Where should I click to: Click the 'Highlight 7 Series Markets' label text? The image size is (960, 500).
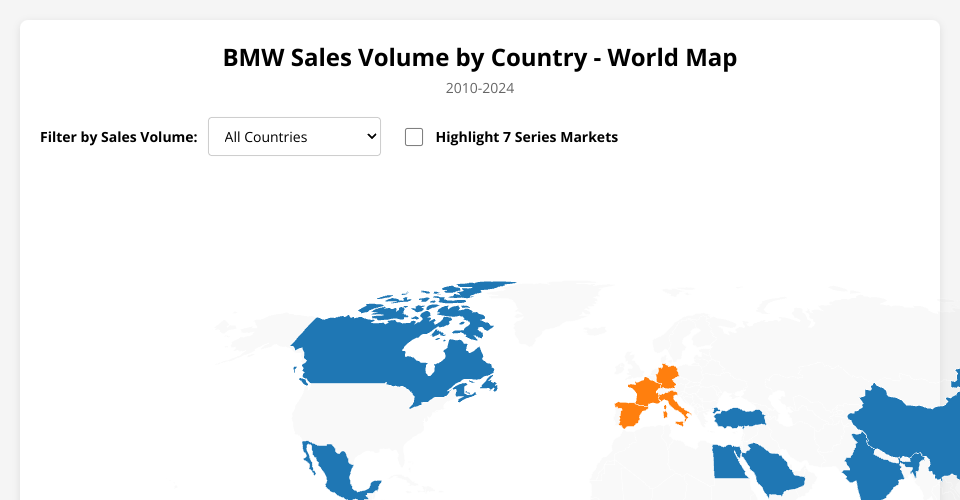tap(526, 137)
